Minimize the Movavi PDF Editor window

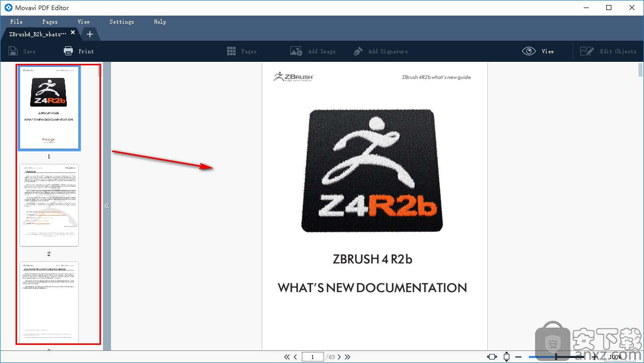[586, 8]
